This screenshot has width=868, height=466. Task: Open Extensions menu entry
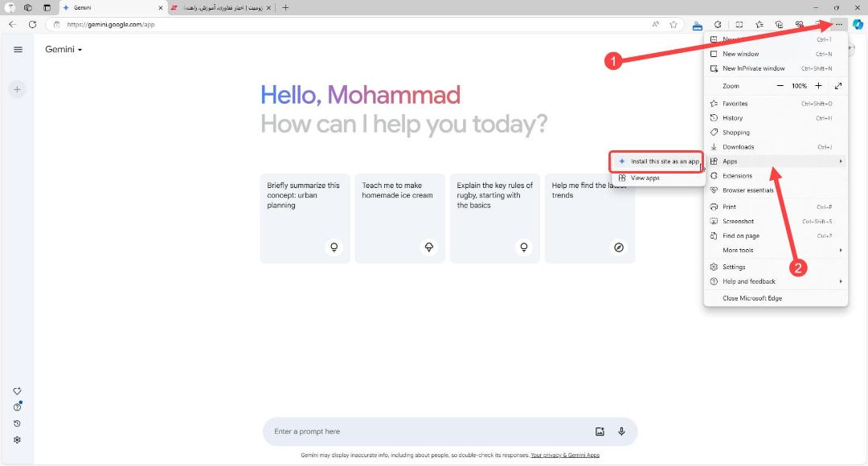coord(776,175)
